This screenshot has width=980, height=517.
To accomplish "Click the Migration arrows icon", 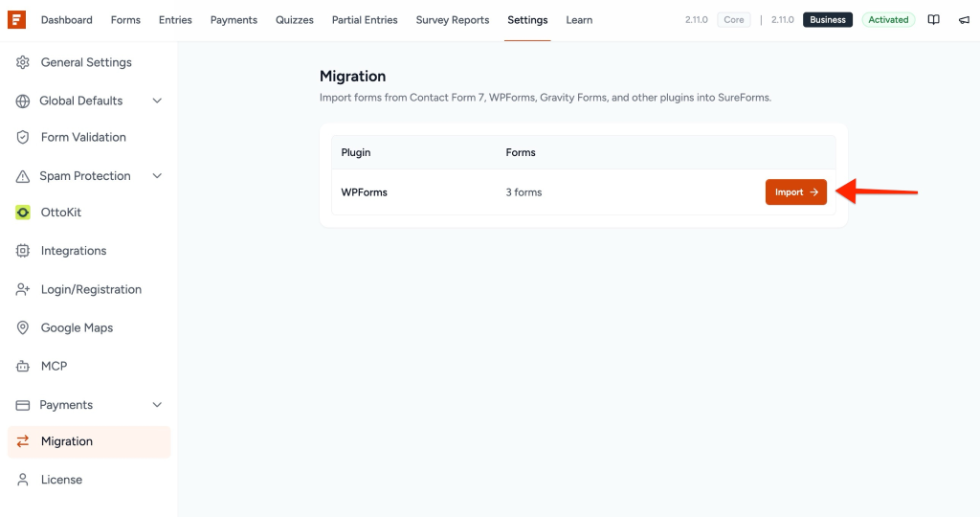I will [23, 441].
